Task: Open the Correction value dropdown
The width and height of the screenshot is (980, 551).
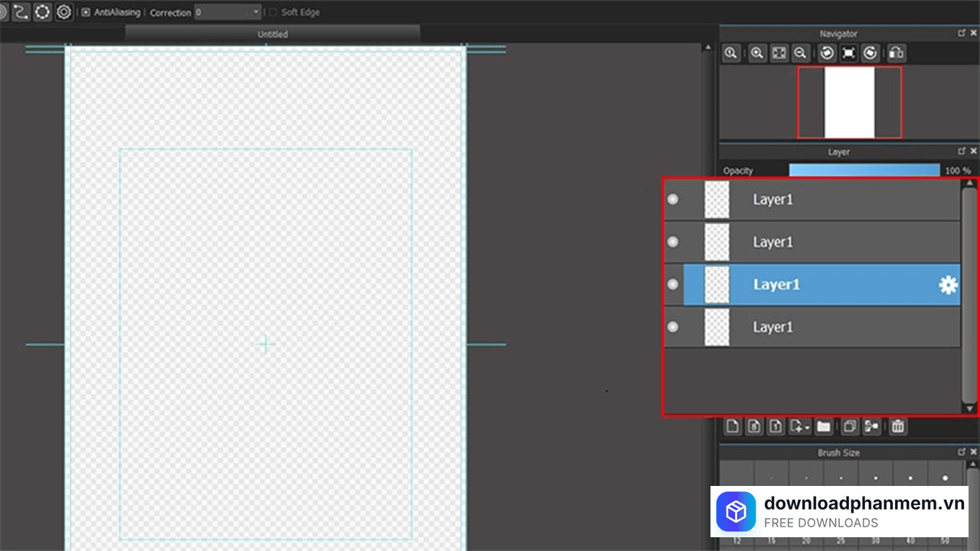Action: click(256, 12)
